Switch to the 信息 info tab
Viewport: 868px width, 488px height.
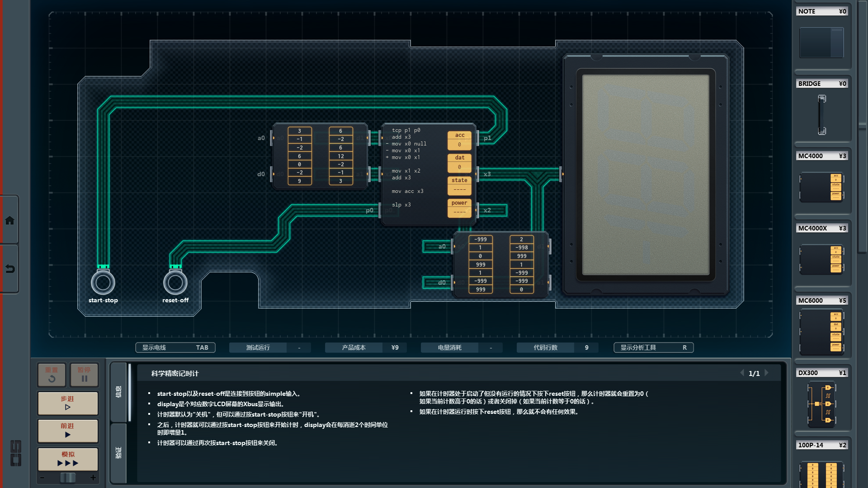point(118,392)
